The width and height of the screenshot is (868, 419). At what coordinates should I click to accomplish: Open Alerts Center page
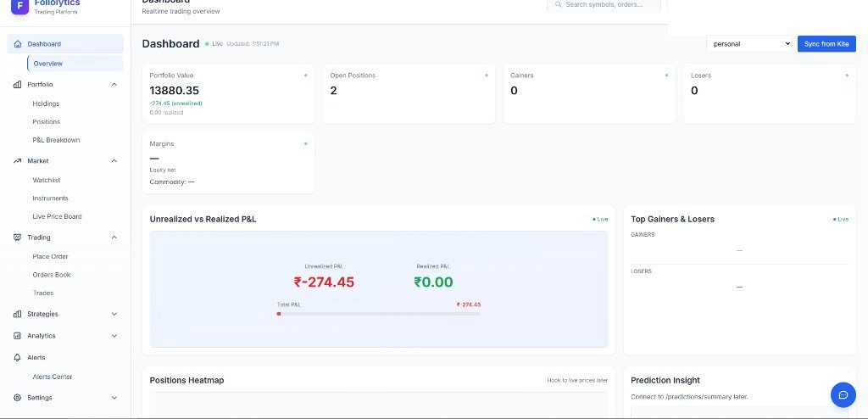click(x=53, y=377)
